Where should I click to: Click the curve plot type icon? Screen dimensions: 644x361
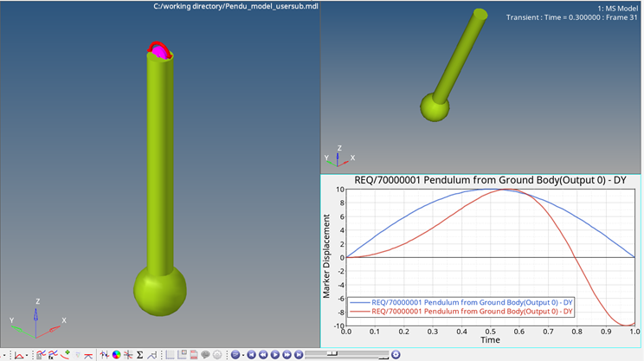tap(18, 355)
